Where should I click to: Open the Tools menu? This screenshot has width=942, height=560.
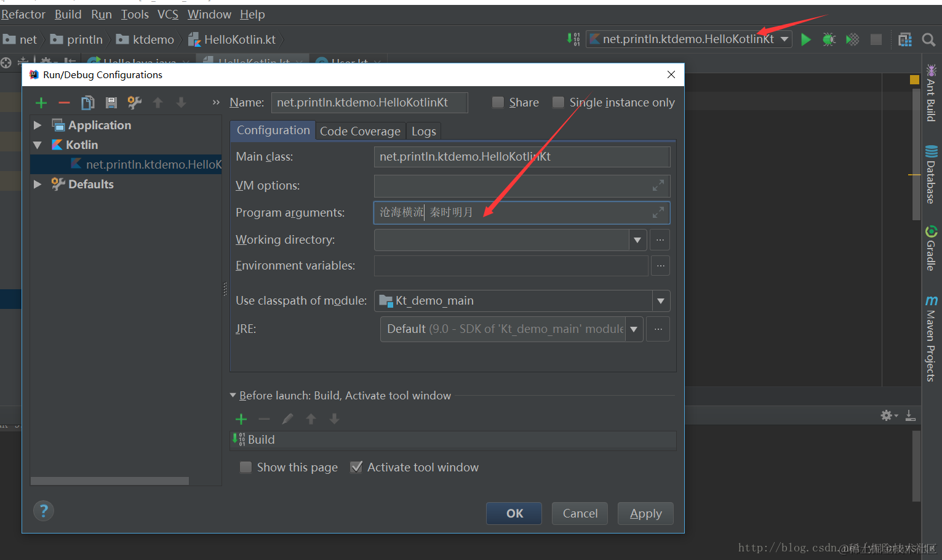(135, 14)
